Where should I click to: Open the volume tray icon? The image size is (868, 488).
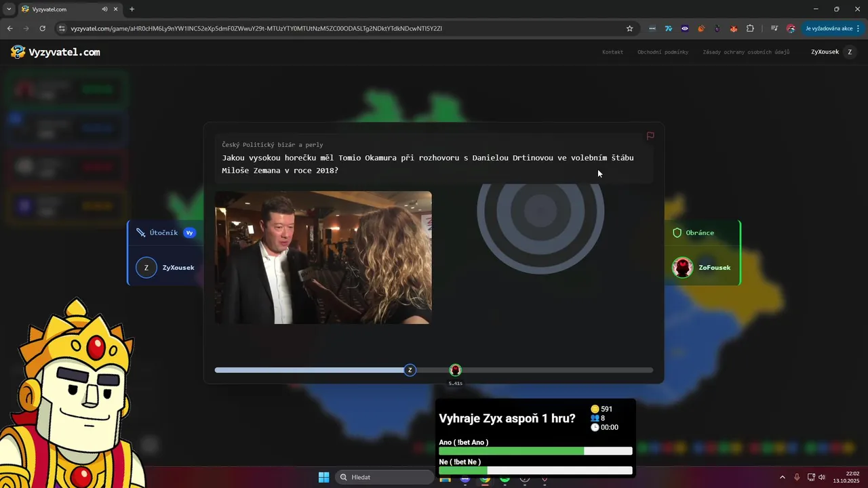pos(822,477)
